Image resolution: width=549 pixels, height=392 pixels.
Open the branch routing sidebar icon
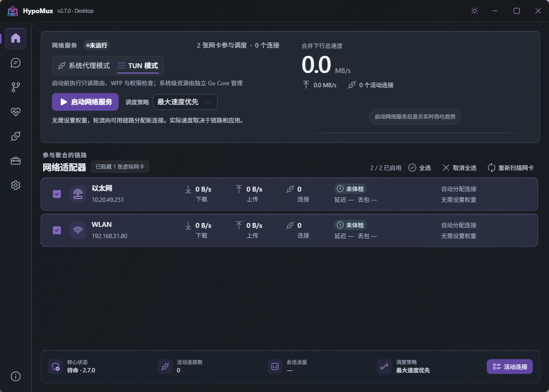(x=16, y=87)
